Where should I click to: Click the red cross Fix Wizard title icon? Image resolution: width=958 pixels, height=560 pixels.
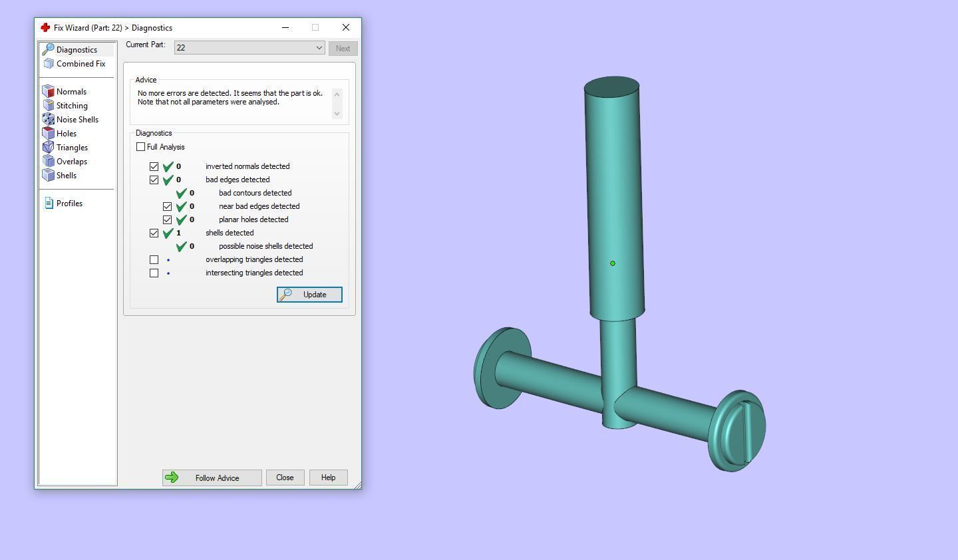45,27
